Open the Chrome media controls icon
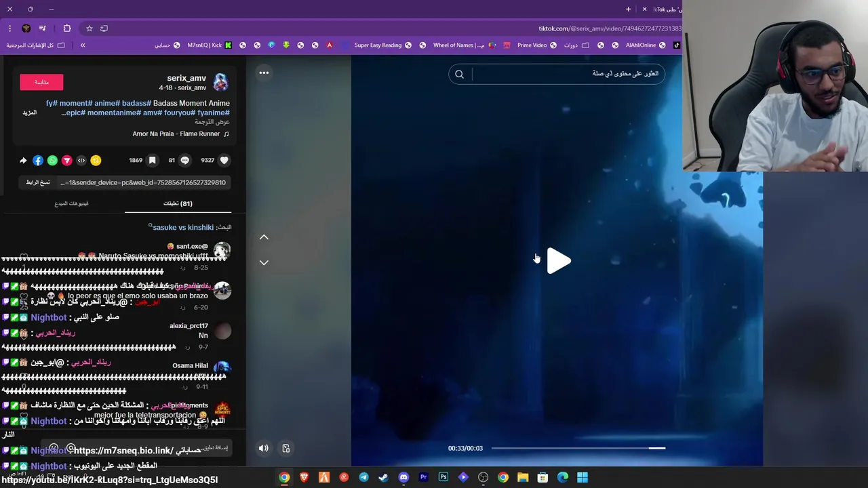Screen dimensions: 868x488 click(43, 28)
